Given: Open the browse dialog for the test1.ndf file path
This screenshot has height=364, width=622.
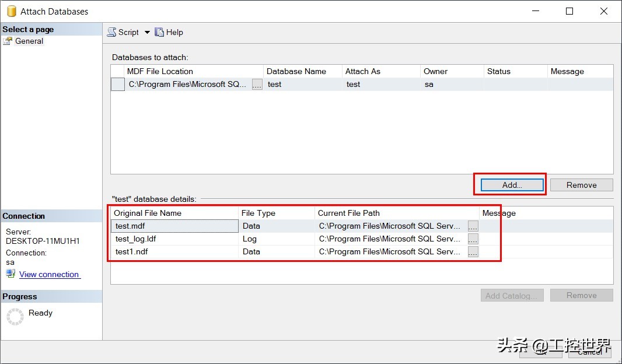Looking at the screenshot, I should click(x=473, y=251).
